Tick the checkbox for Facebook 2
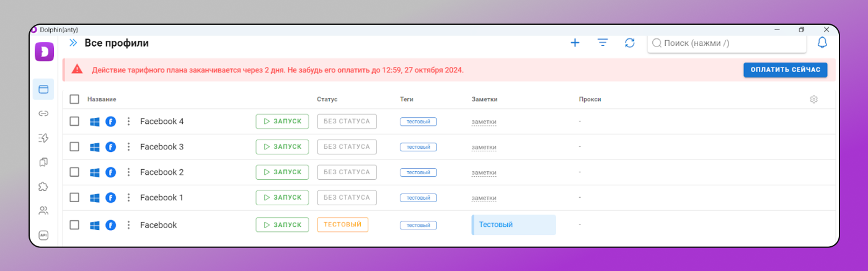Screen dimensions: 868x271 click(74, 172)
